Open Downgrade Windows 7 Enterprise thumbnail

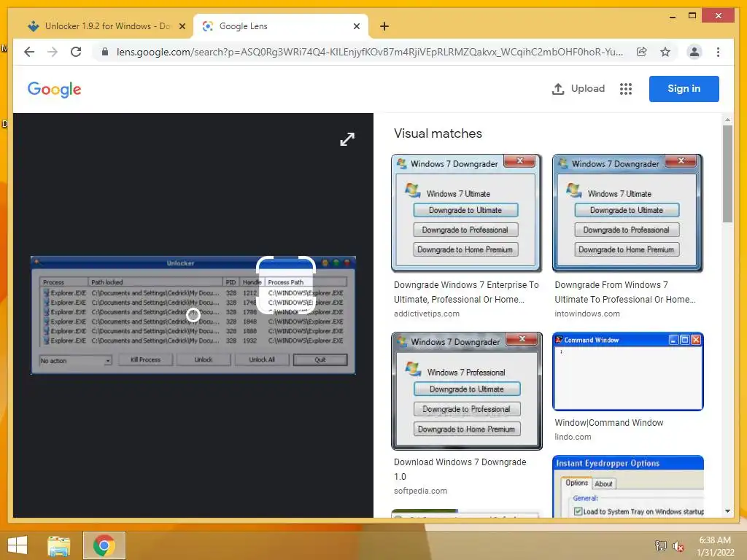click(x=466, y=213)
